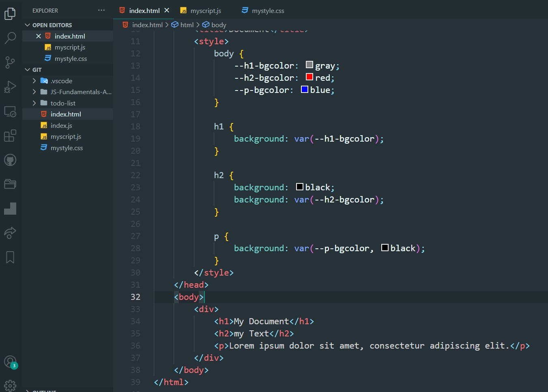
Task: Click index.html in the breadcrumb bar
Action: [147, 25]
